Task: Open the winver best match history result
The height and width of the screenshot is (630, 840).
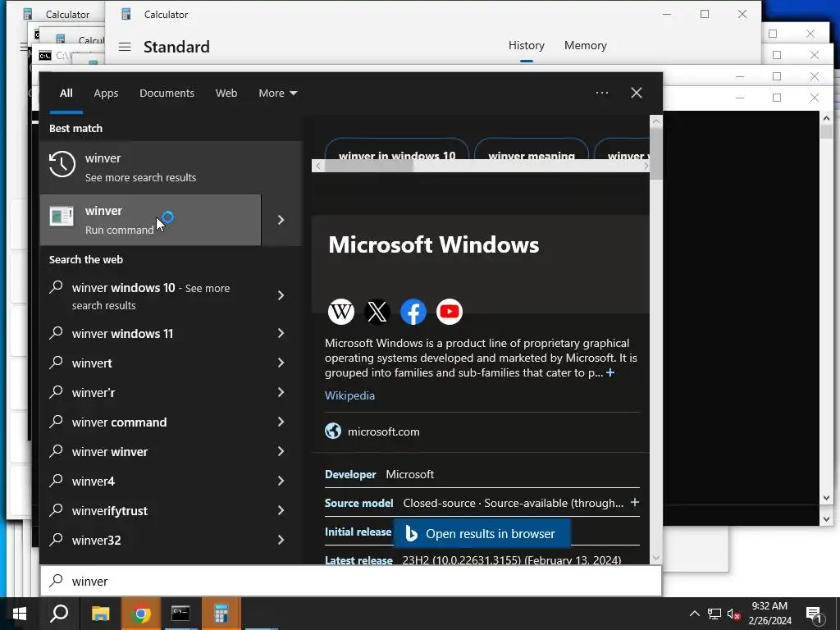Action: point(171,167)
